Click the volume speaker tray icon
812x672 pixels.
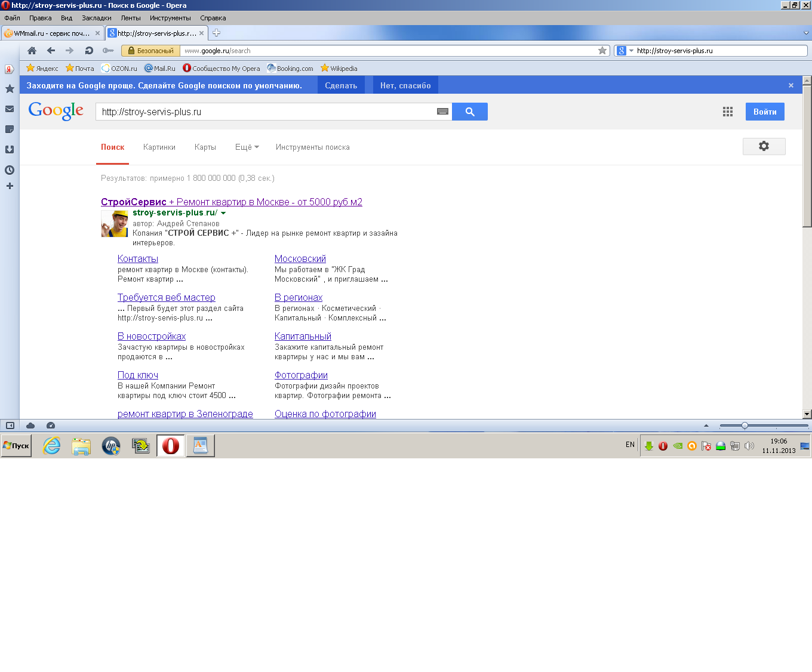[x=749, y=446]
